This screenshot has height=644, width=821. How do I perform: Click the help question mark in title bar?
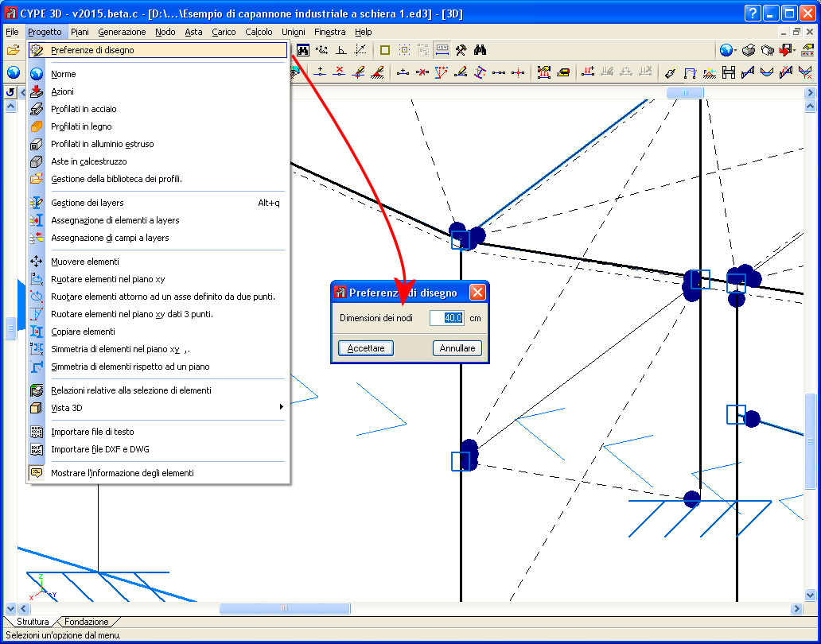point(753,13)
